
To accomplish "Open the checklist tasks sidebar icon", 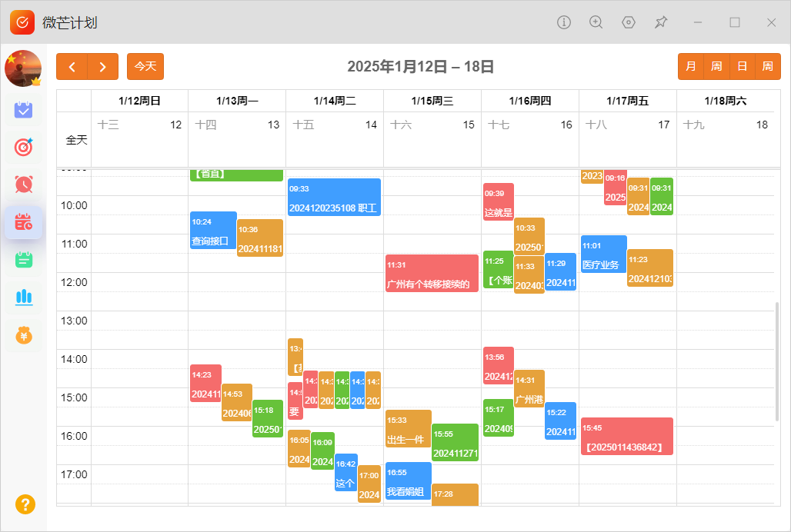I will pos(24,110).
